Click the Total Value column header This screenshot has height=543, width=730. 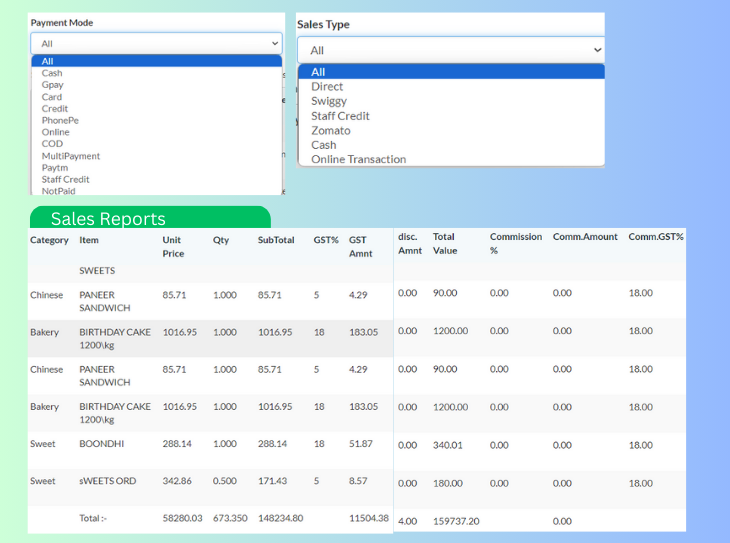click(445, 244)
